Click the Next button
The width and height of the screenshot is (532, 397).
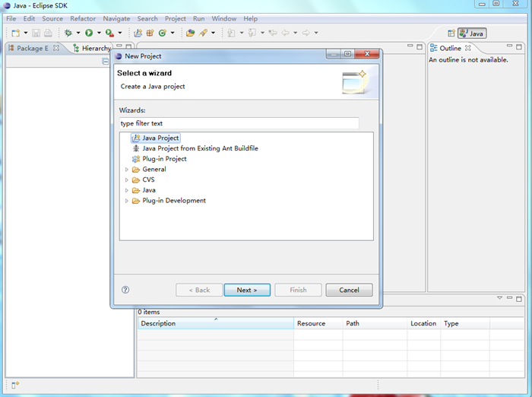(247, 290)
